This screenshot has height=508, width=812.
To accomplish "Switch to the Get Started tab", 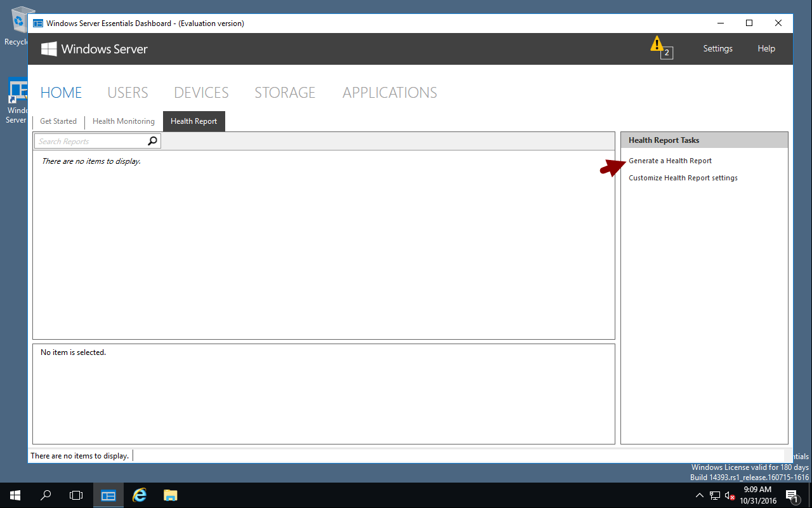I will [x=58, y=121].
